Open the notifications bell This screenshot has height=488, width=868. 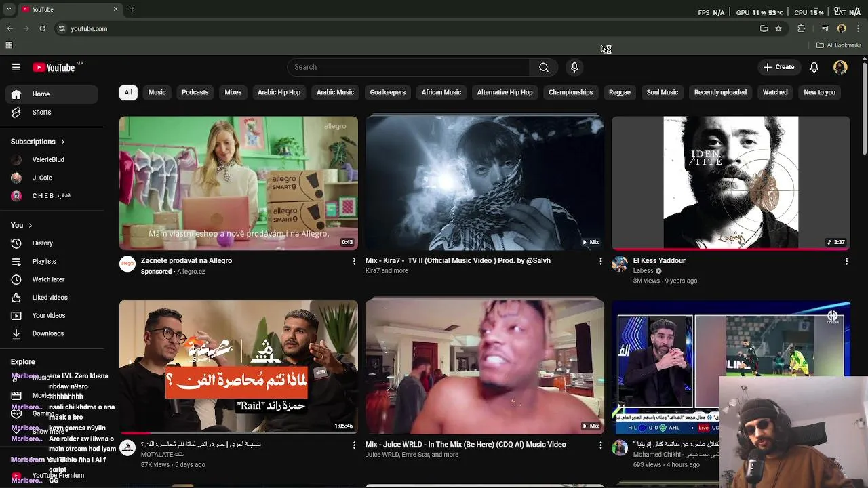tap(814, 67)
